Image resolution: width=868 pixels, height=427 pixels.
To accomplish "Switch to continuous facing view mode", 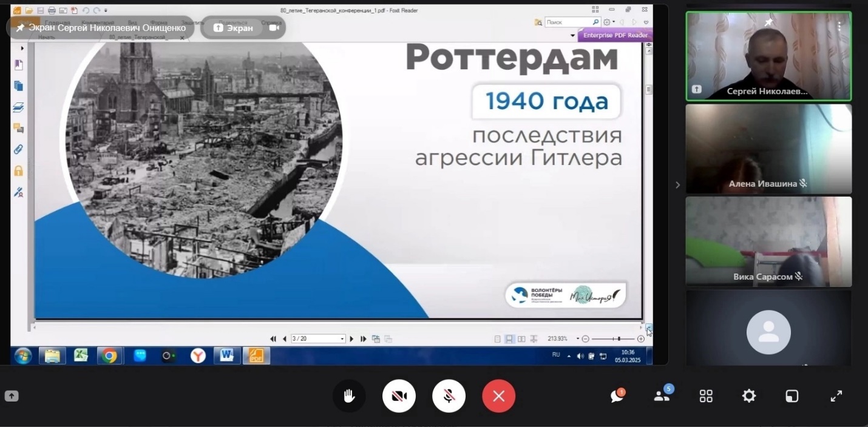I will [534, 339].
